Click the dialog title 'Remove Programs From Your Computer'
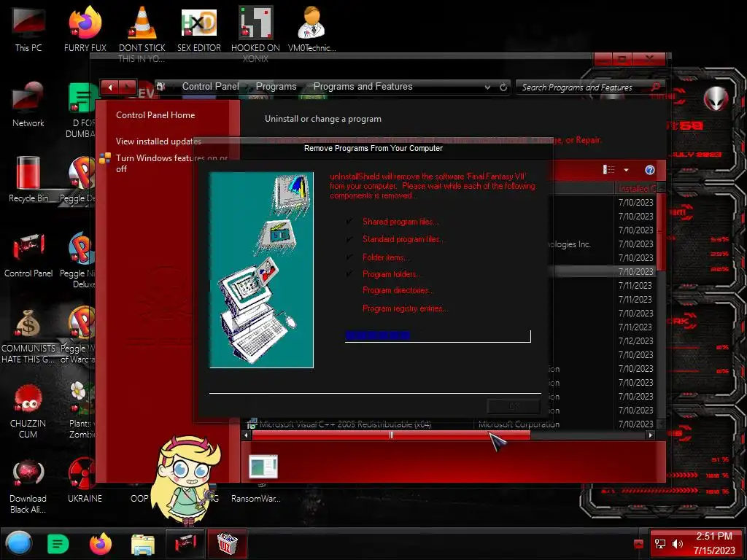Screen dimensions: 747x560 [373, 148]
